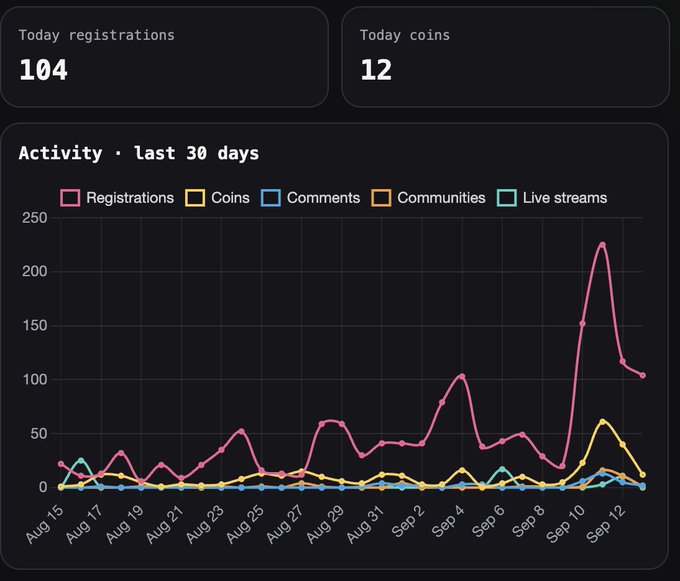Click the x-axis label Aug 23
680x581 pixels.
[205, 525]
